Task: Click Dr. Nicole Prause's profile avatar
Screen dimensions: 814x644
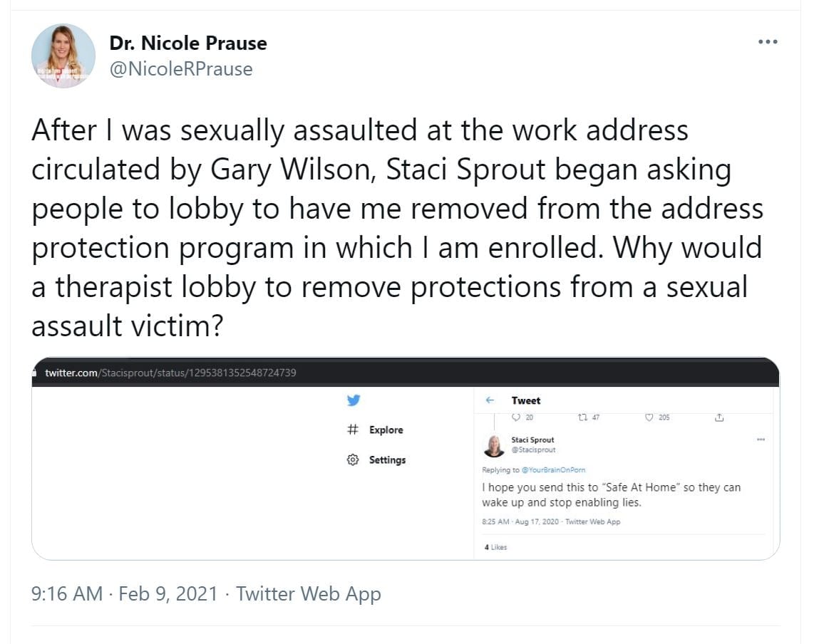Action: (63, 56)
